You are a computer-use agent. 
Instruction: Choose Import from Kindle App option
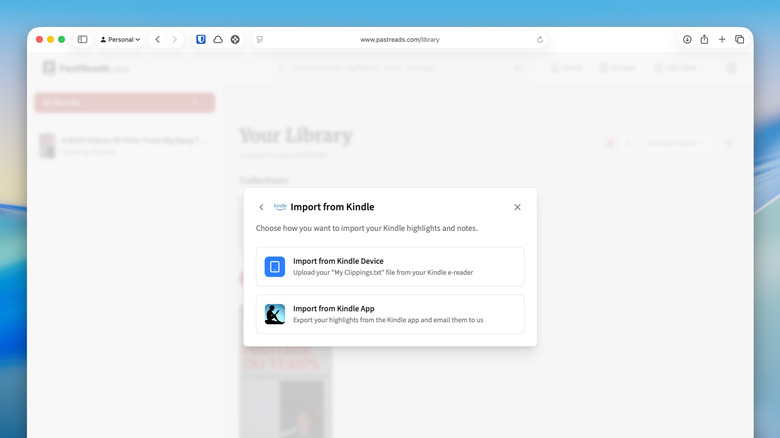tap(390, 314)
